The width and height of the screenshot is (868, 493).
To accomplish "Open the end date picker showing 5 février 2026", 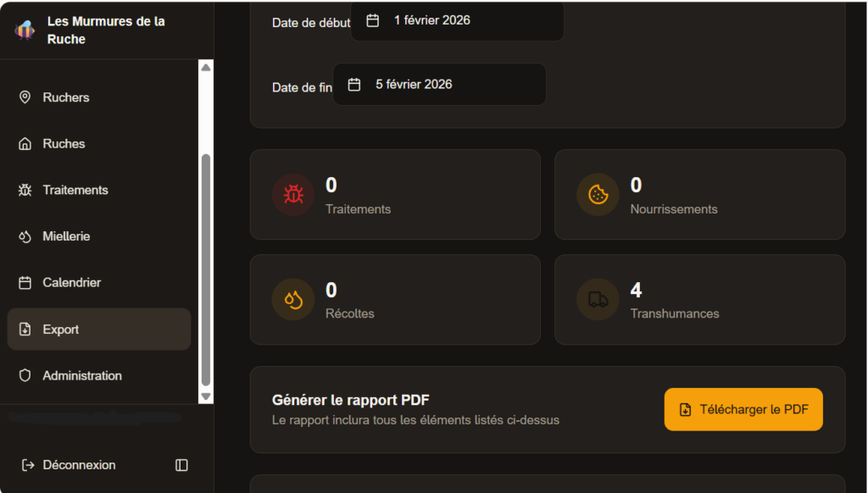I will [439, 84].
